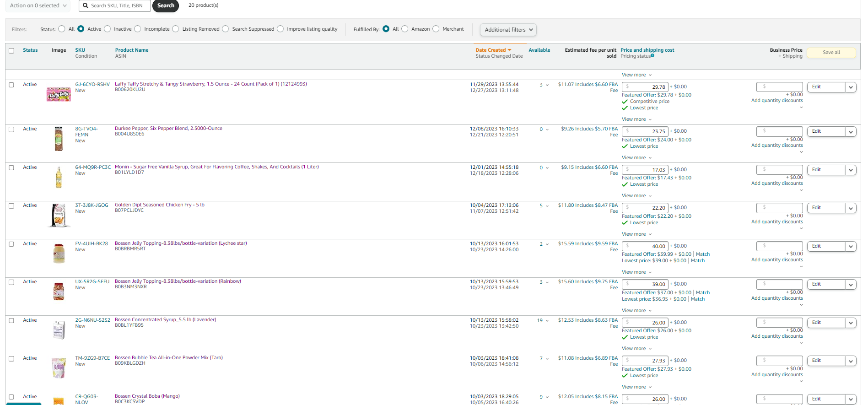Viewport: 868px width, 405px height.
Task: Expand available quantity for Laffy Taffy
Action: (547, 85)
